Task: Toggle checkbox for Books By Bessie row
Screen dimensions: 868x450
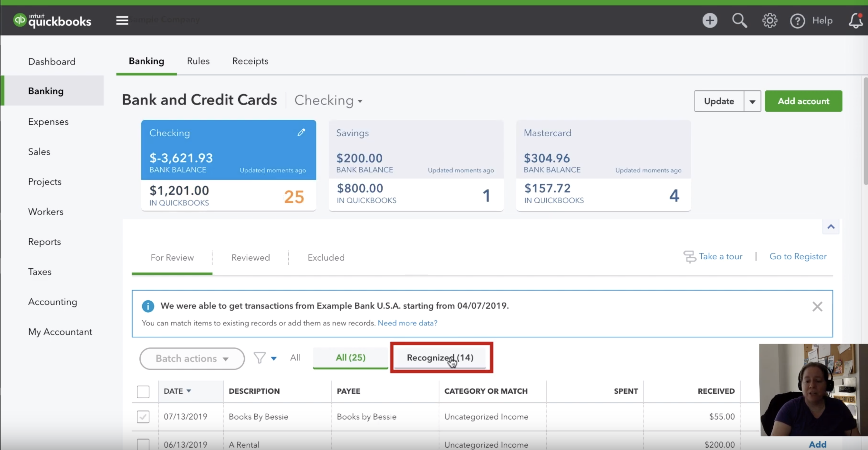Action: [x=143, y=417]
